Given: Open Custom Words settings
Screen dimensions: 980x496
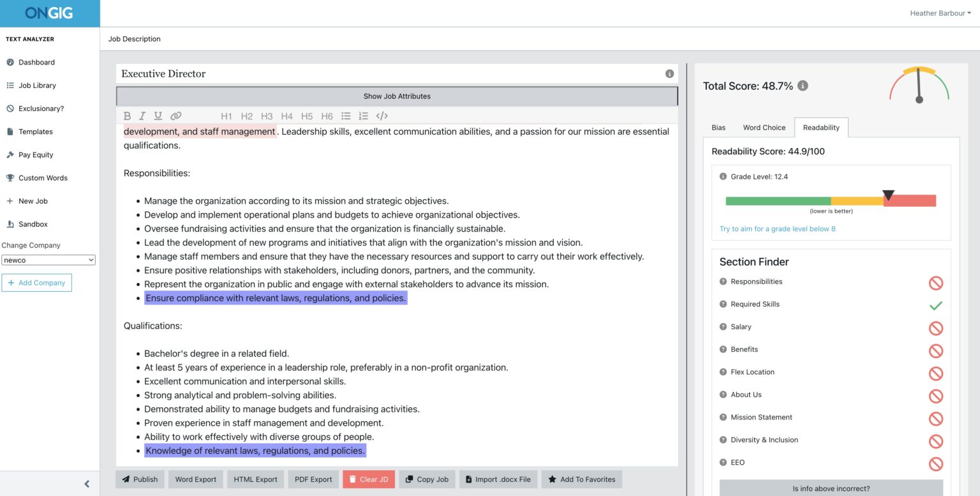Looking at the screenshot, I should [x=42, y=177].
